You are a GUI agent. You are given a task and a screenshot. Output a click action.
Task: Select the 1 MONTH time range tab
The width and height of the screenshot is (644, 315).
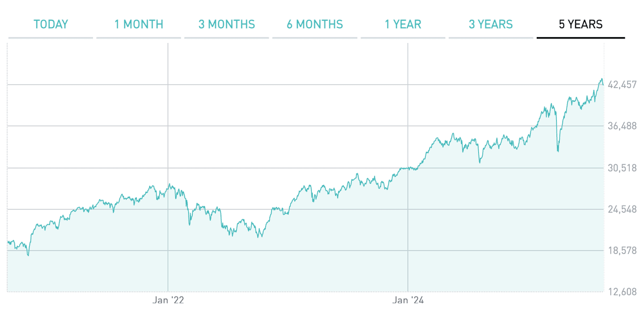139,24
